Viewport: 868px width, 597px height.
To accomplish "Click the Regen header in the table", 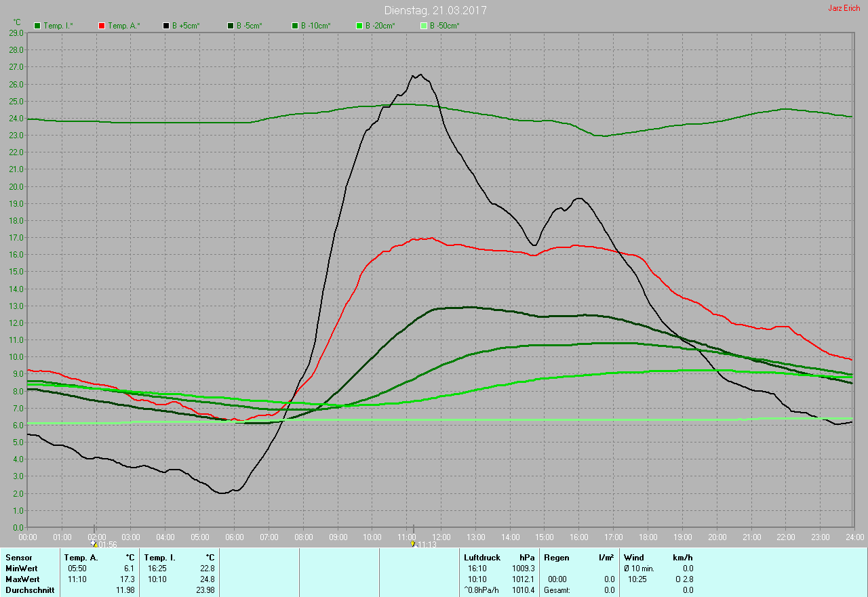I will tap(558, 558).
